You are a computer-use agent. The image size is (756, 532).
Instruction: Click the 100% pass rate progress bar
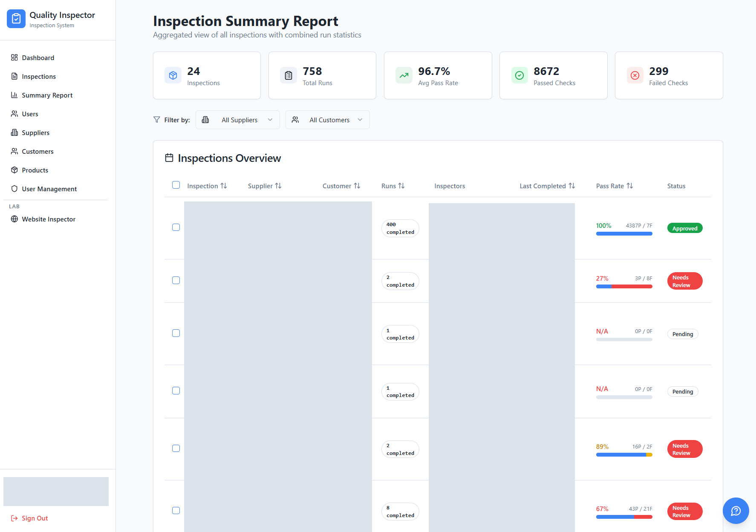pos(624,233)
